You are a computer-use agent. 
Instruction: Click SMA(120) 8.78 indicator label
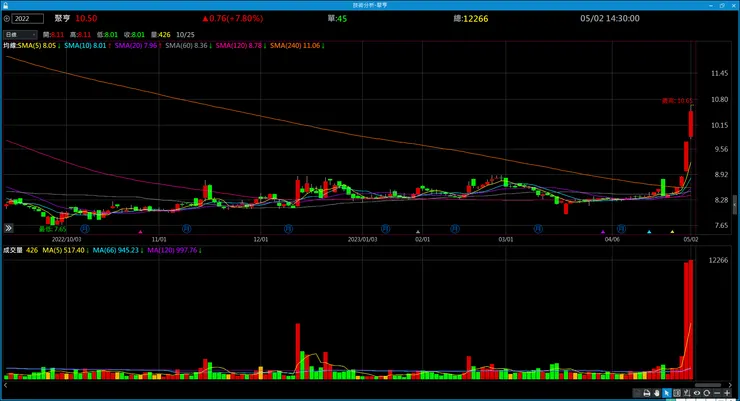[x=241, y=46]
